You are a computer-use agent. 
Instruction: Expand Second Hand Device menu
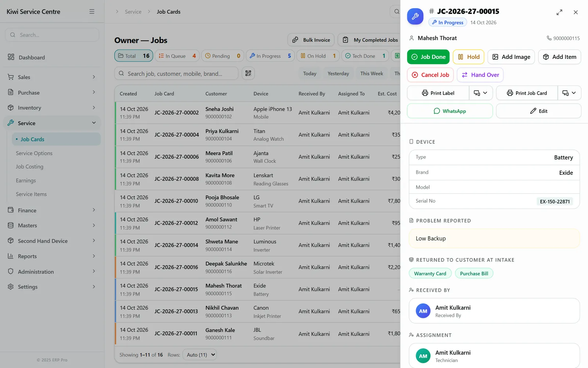[x=52, y=241]
